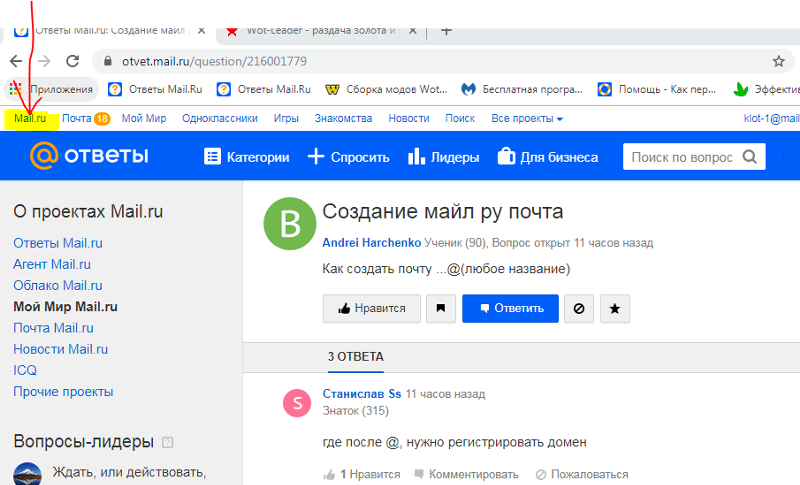Click the blue Ответить button

pos(510,309)
